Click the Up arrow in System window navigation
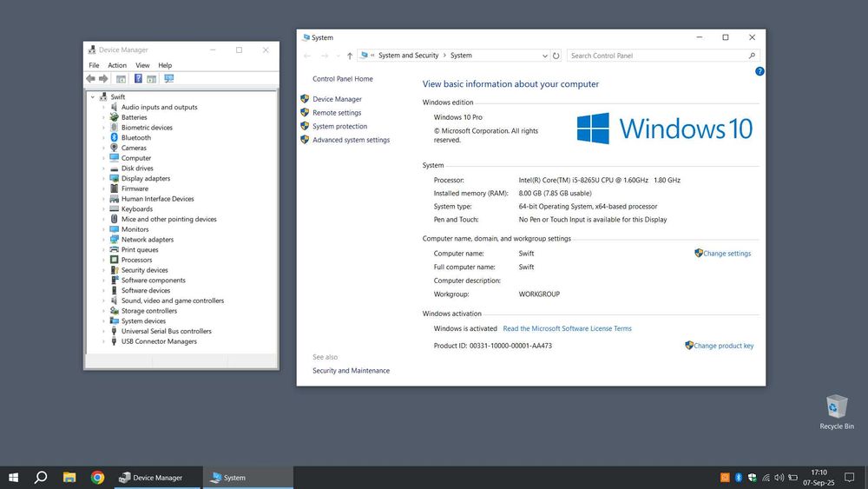The image size is (868, 489). pyautogui.click(x=350, y=56)
